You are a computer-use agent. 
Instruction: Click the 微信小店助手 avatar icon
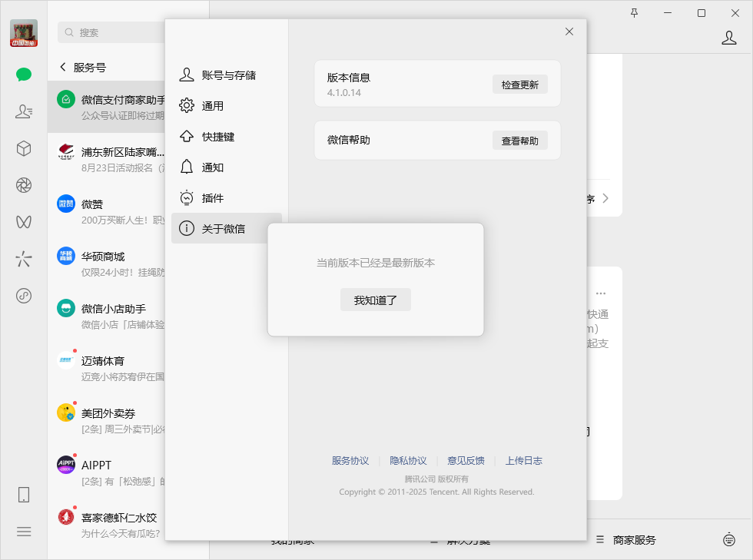pyautogui.click(x=66, y=308)
